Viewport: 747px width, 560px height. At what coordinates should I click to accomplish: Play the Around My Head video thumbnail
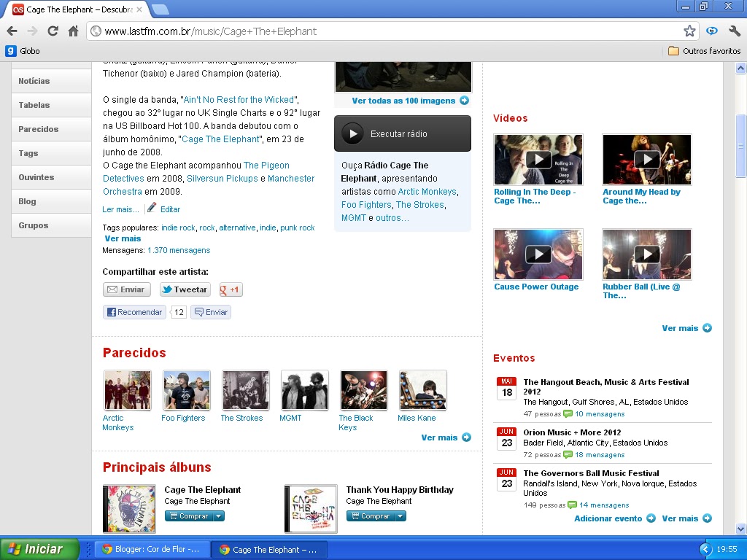pyautogui.click(x=647, y=160)
